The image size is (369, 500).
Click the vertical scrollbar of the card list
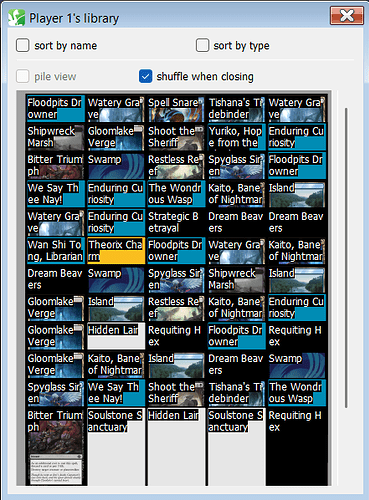346,257
